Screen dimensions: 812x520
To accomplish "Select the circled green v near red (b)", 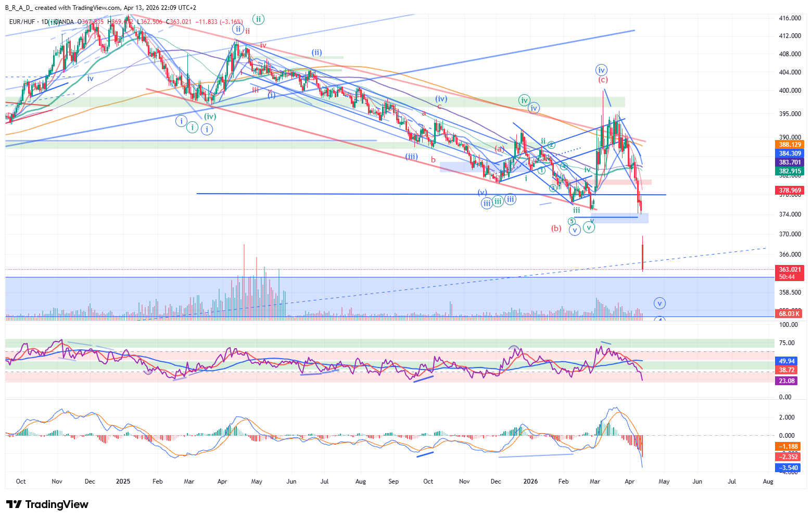I will pos(589,227).
